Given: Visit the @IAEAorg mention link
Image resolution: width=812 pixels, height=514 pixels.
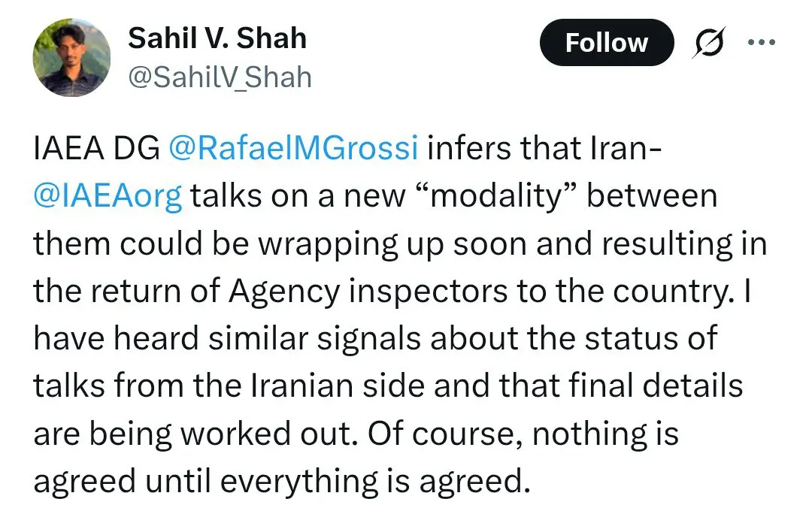Looking at the screenshot, I should (108, 196).
